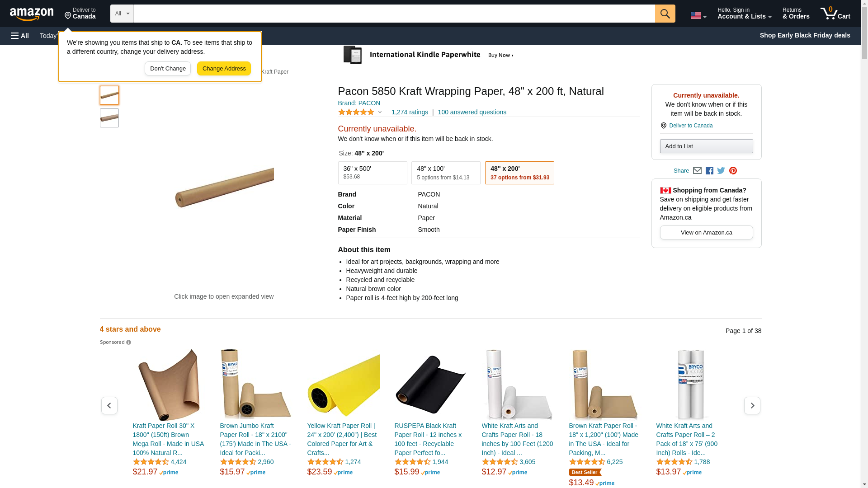This screenshot has width=868, height=488.
Task: Select the 48" x 200' size option
Action: click(519, 173)
